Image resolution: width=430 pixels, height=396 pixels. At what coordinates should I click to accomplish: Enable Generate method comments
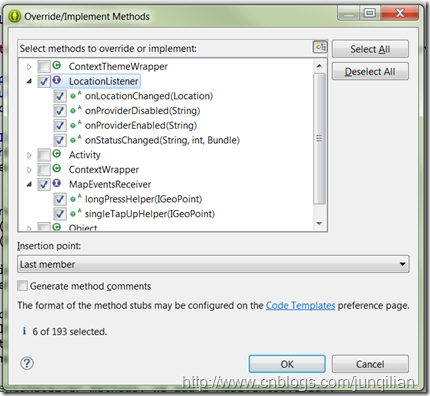click(22, 286)
